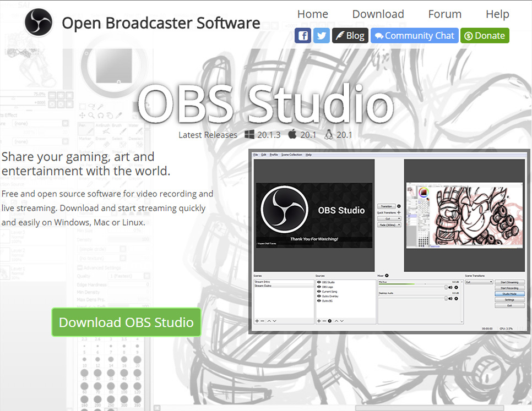532x411 pixels.
Task: Remove a scene with the Scenes minus icon
Action: coord(262,321)
